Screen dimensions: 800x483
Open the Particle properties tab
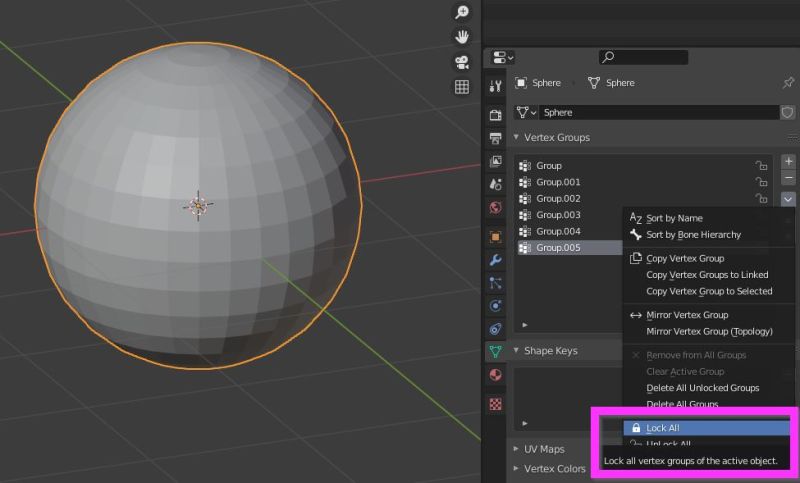click(x=495, y=283)
